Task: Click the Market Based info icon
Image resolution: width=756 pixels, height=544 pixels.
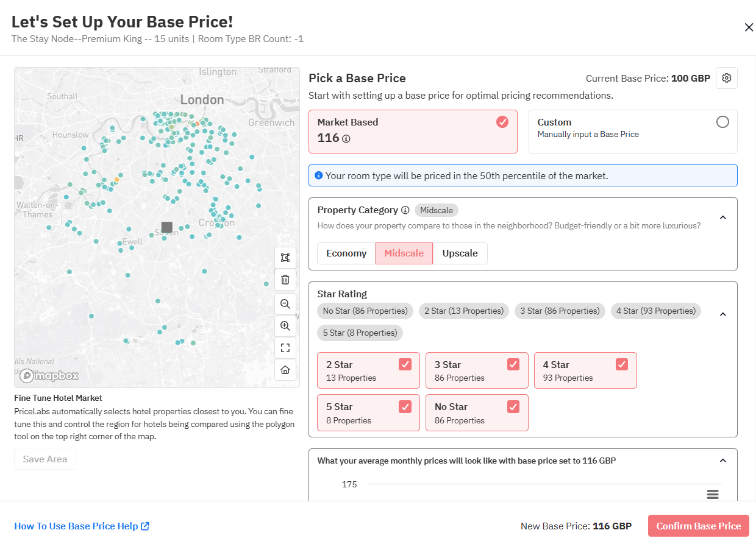Action: pyautogui.click(x=346, y=139)
